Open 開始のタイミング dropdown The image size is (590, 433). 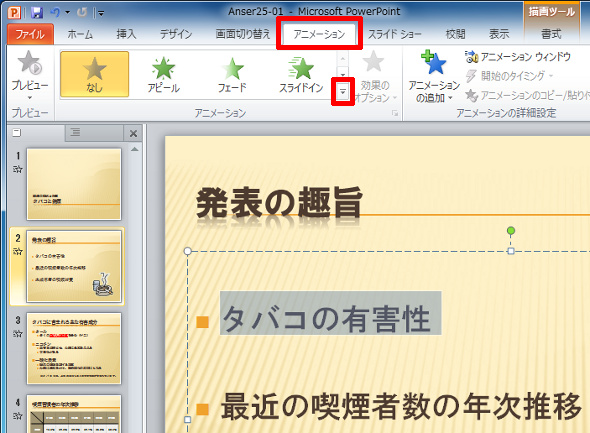point(509,76)
